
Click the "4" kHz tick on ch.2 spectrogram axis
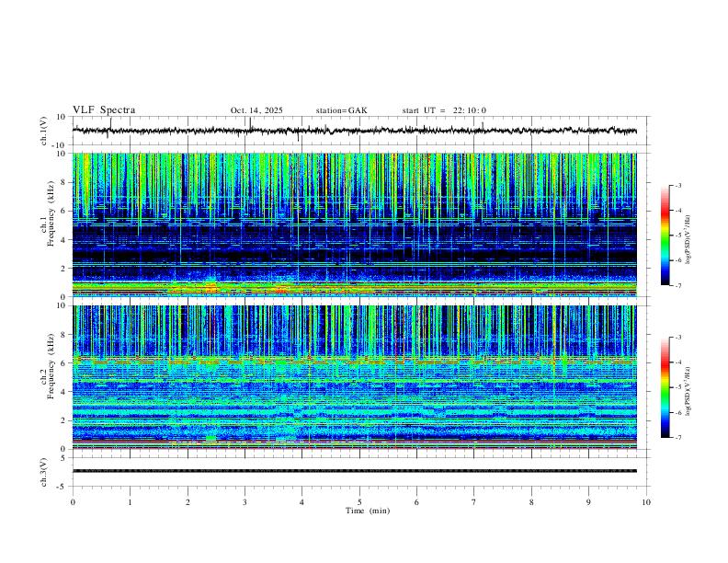click(x=64, y=392)
